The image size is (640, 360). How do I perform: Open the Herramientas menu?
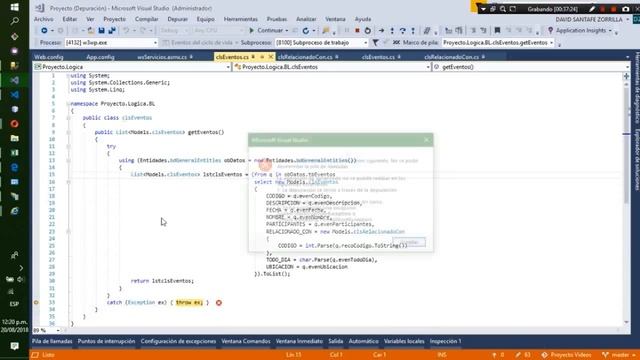240,19
